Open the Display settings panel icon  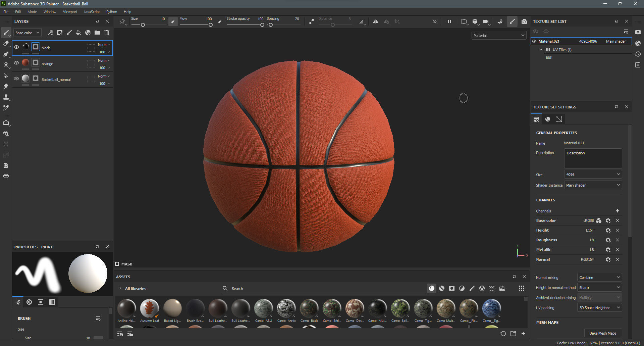[x=638, y=33]
